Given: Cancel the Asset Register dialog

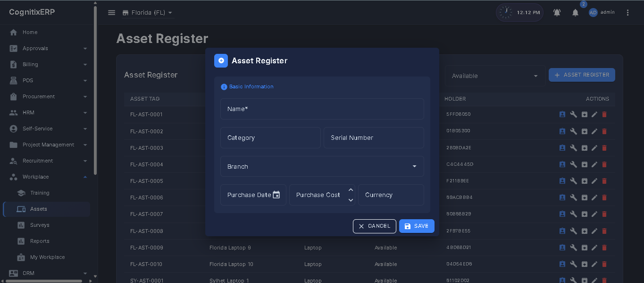Looking at the screenshot, I should [x=375, y=226].
